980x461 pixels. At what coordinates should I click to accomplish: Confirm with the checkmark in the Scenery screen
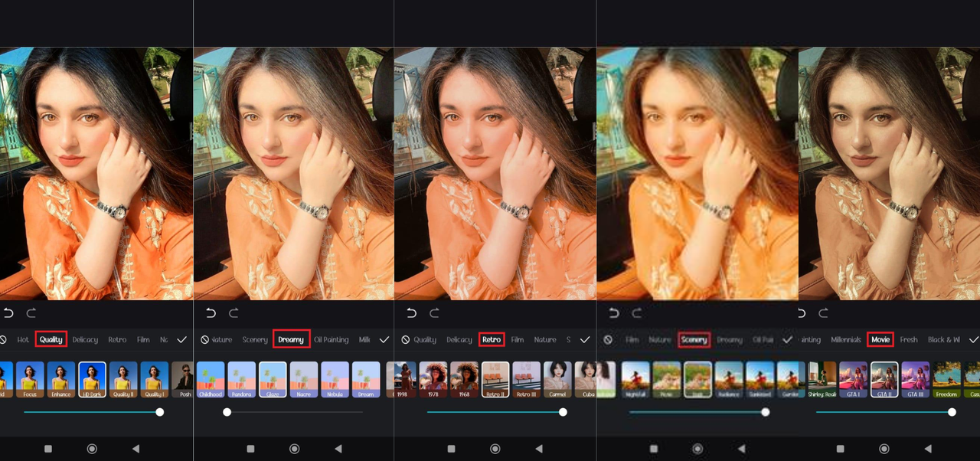(787, 339)
